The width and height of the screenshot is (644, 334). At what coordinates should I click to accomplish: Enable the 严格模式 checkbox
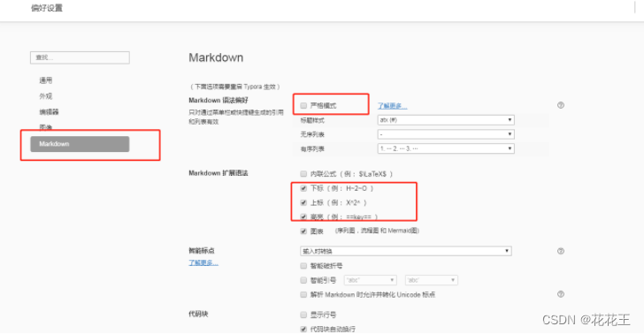click(x=303, y=106)
